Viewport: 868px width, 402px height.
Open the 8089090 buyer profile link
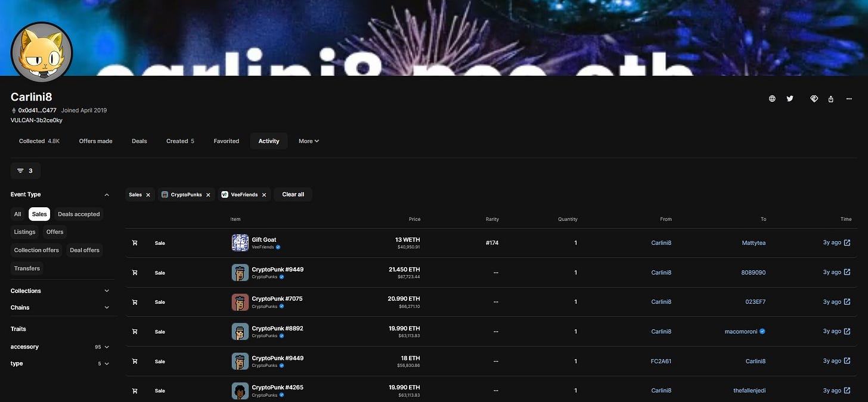click(754, 272)
